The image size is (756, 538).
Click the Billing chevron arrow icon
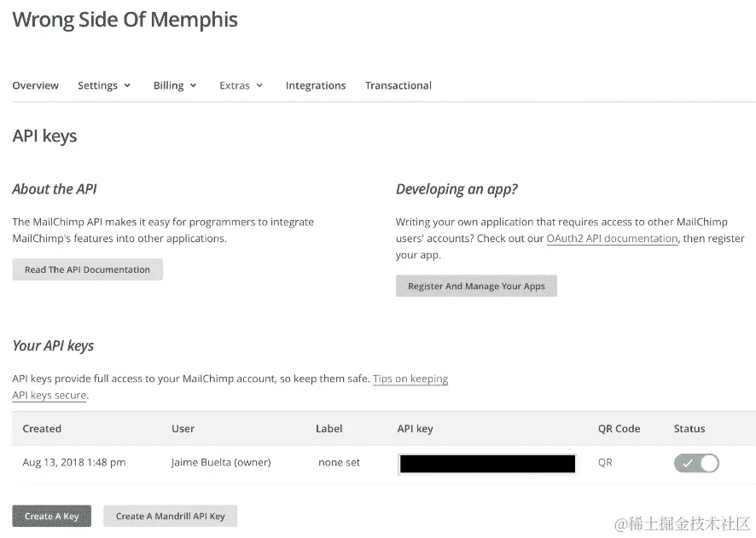coord(193,86)
